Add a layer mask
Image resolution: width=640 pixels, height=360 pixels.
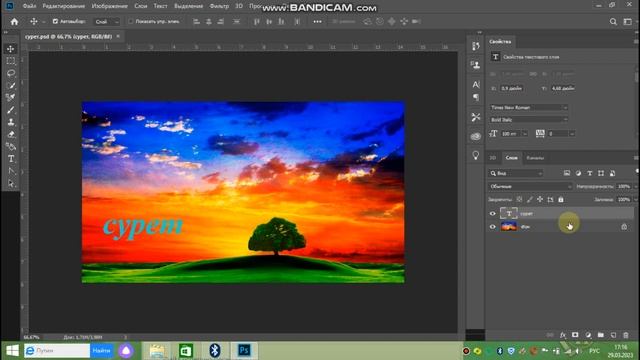pos(575,335)
